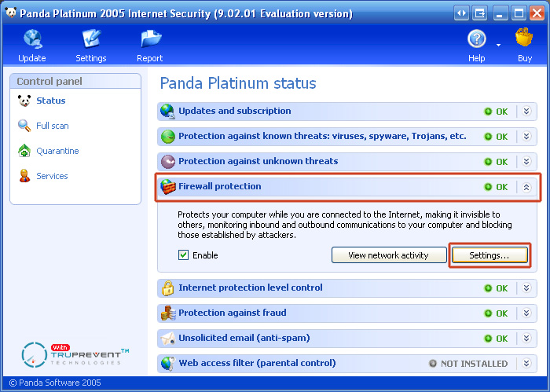Open the Help question mark icon
Image resolution: width=550 pixels, height=392 pixels.
pos(476,39)
